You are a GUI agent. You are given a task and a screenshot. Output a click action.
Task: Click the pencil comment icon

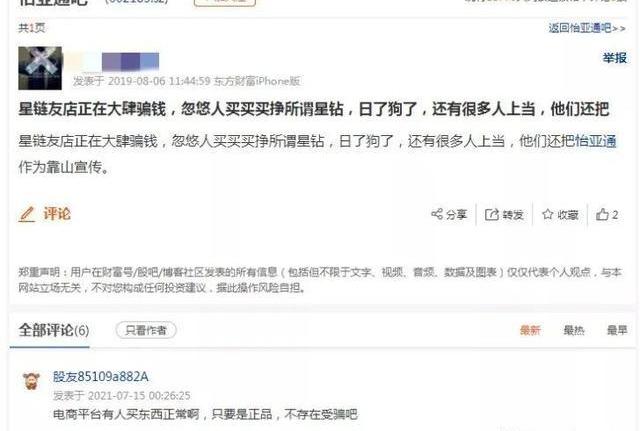point(27,214)
